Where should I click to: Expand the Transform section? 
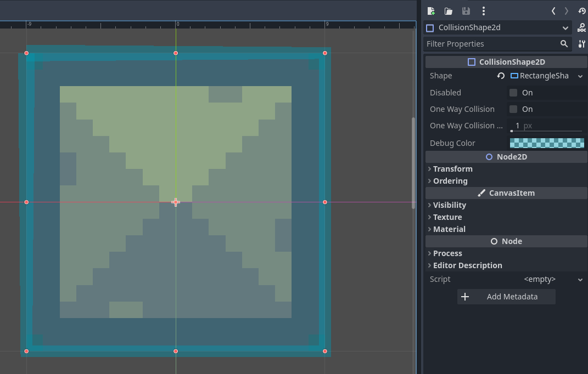(452, 169)
